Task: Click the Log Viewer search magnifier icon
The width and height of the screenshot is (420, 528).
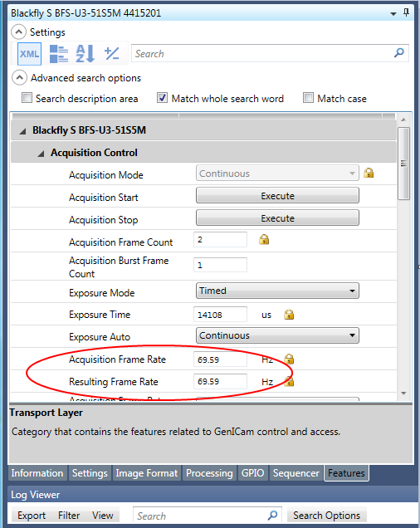Action: [272, 515]
